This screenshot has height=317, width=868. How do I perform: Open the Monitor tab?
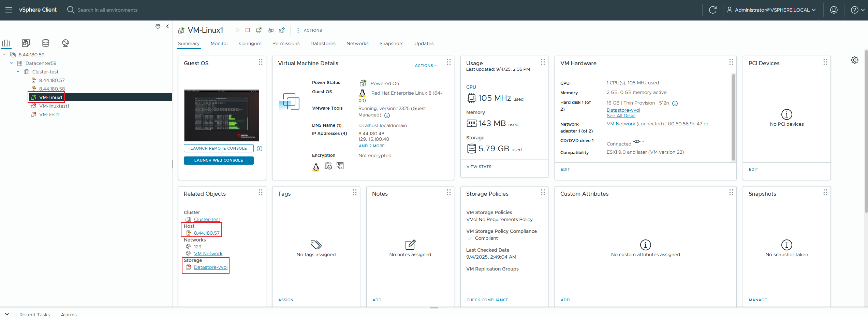219,43
